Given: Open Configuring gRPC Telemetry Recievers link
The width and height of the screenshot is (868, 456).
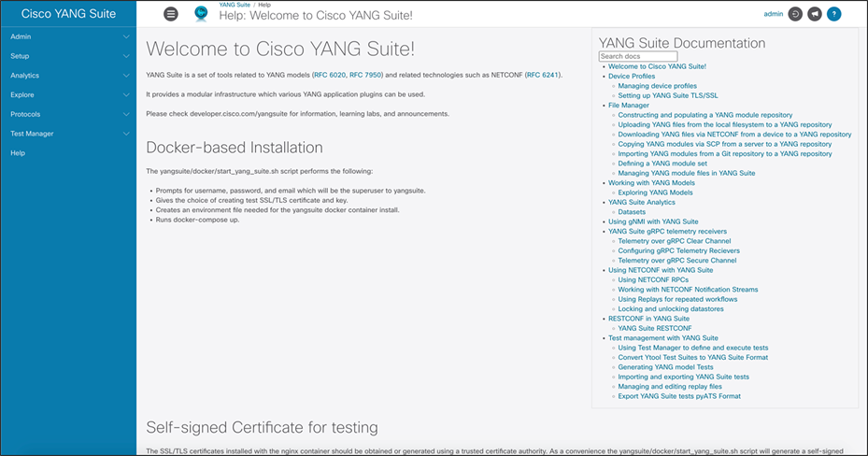Looking at the screenshot, I should coord(678,250).
